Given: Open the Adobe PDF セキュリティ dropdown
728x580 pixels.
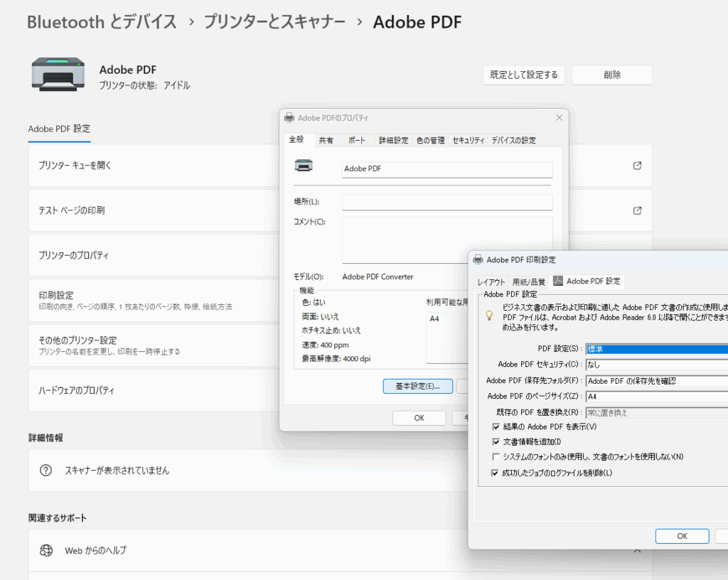Looking at the screenshot, I should pyautogui.click(x=655, y=365).
